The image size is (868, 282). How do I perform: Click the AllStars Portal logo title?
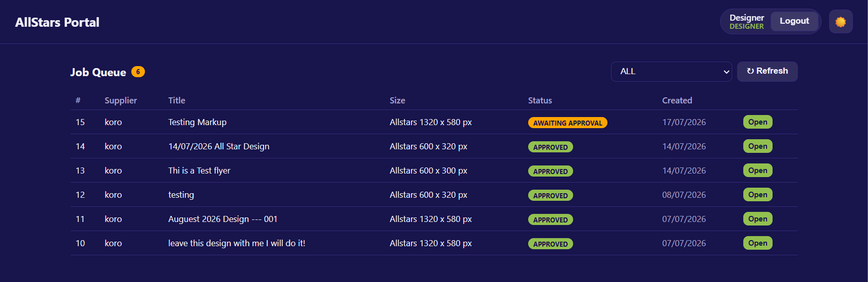tap(57, 22)
